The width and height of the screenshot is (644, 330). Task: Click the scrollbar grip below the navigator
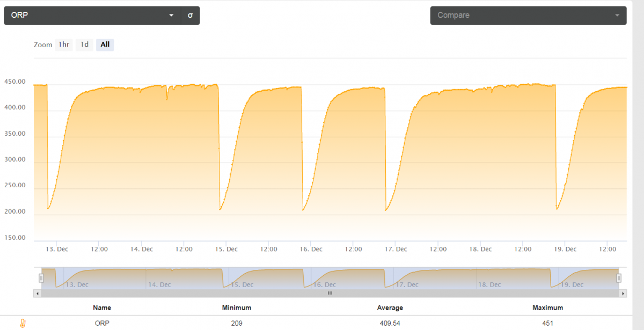point(330,294)
